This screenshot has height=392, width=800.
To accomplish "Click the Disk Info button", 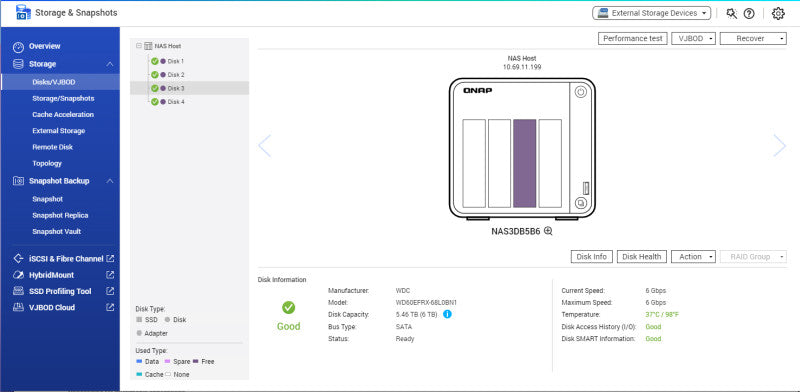I will coord(591,257).
